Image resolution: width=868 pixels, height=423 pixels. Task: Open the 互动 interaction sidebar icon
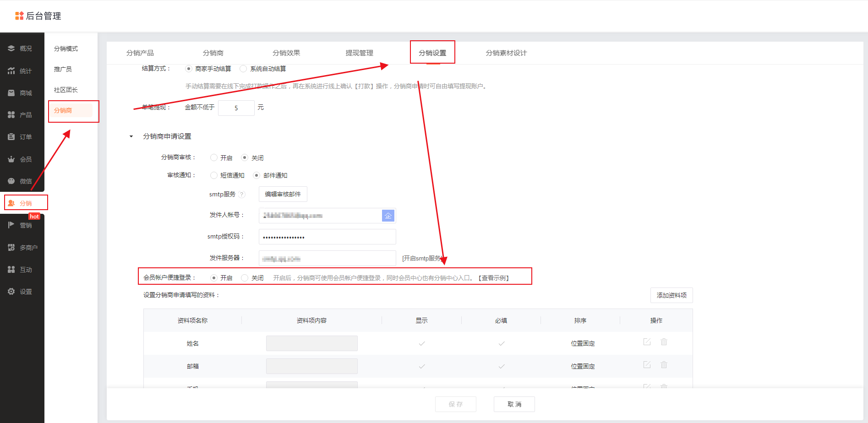click(11, 269)
